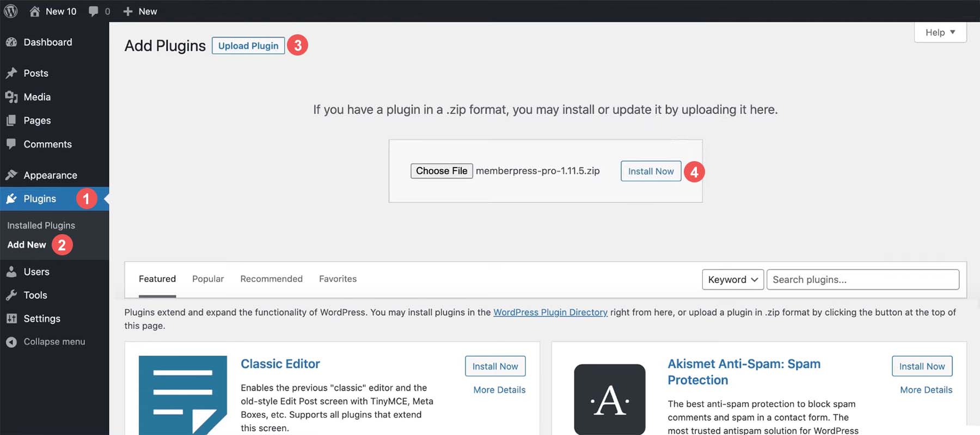Open the Akismet plugin logo thumbnail
This screenshot has width=980, height=435.
coord(610,399)
